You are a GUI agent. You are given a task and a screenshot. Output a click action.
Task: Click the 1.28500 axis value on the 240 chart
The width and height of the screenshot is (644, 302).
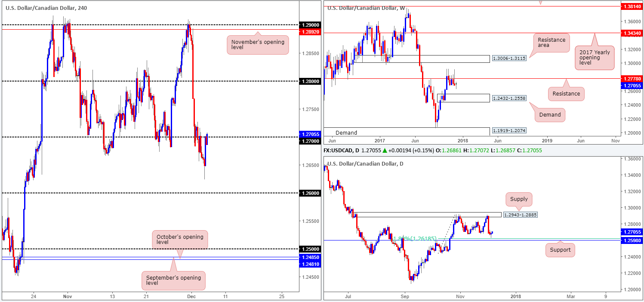[x=311, y=53]
